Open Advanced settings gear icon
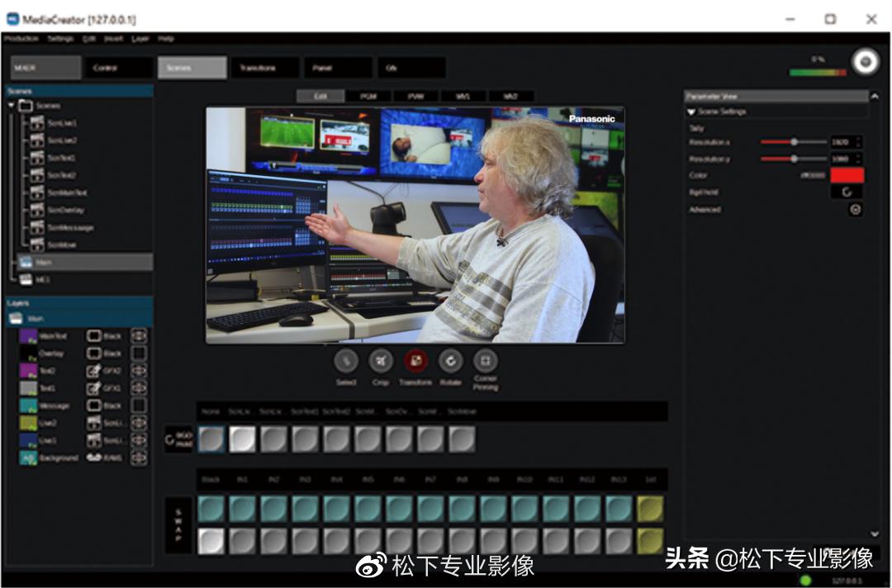The height and width of the screenshot is (588, 892). point(855,209)
